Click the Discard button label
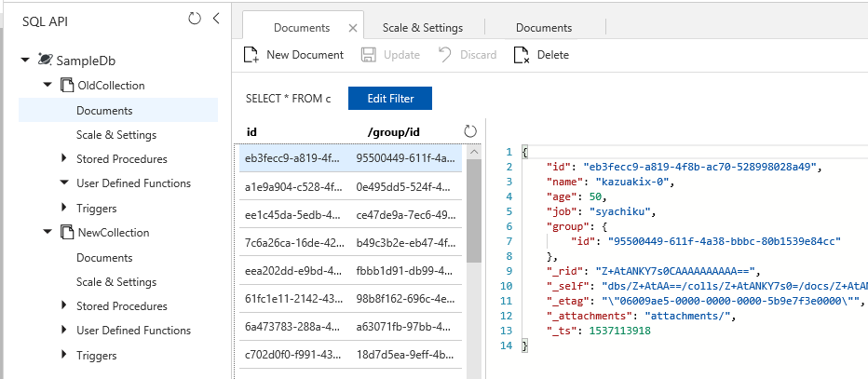868x379 pixels. pyautogui.click(x=479, y=55)
